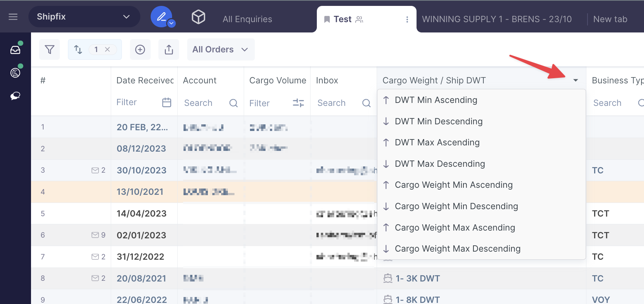Viewport: 644px width, 304px height.
Task: Click the blue compose pencil button
Action: [161, 17]
